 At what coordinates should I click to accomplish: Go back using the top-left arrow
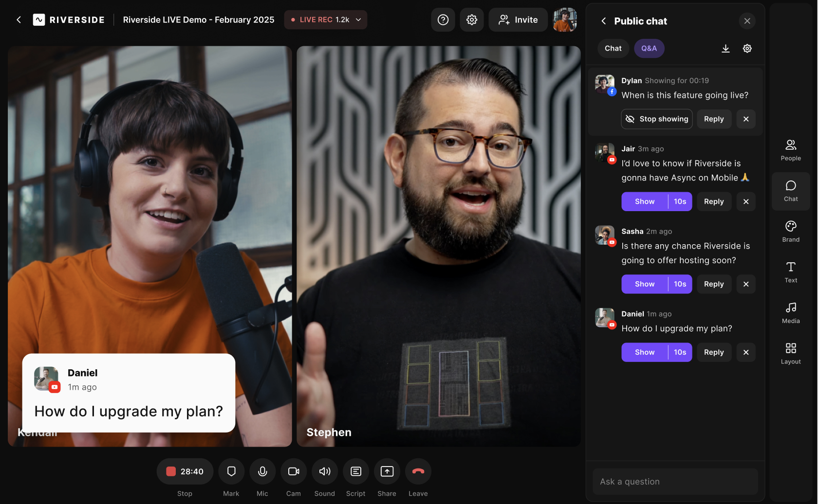pyautogui.click(x=19, y=19)
